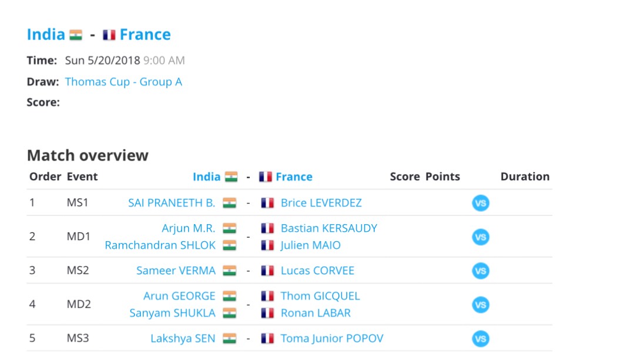Select Ramchandran SHLOK player link

(160, 245)
